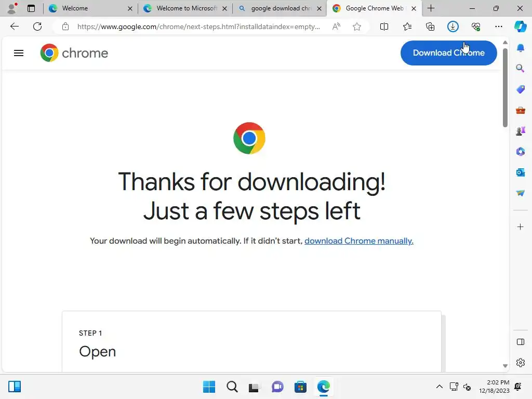Screen dimensions: 532x399
Task: View site information lock icon
Action: 65,26
